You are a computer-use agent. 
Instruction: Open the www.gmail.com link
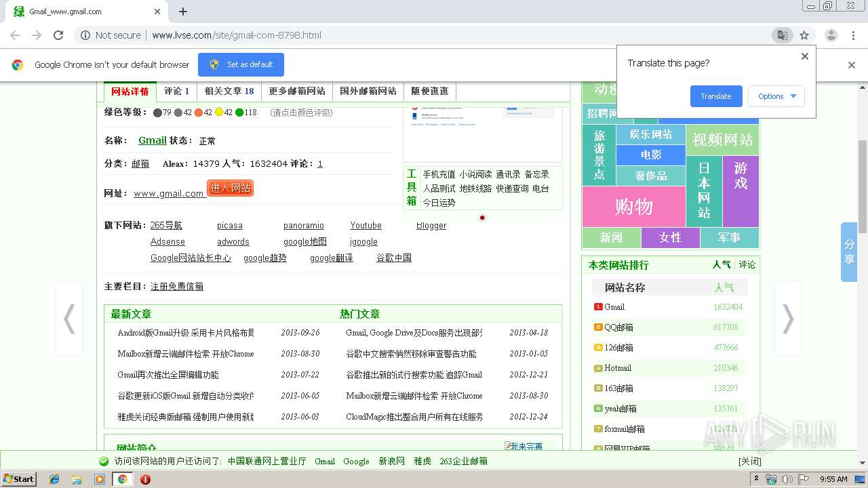pyautogui.click(x=169, y=193)
